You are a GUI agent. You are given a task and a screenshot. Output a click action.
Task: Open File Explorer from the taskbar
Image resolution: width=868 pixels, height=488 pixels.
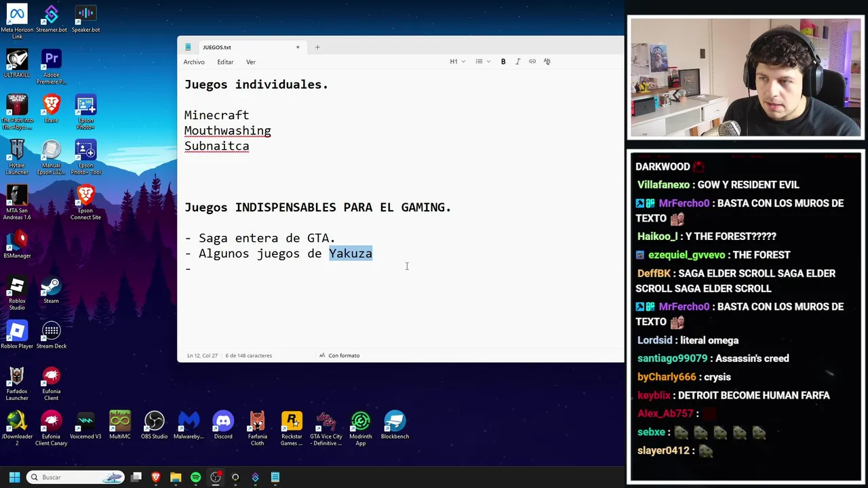pos(176,477)
